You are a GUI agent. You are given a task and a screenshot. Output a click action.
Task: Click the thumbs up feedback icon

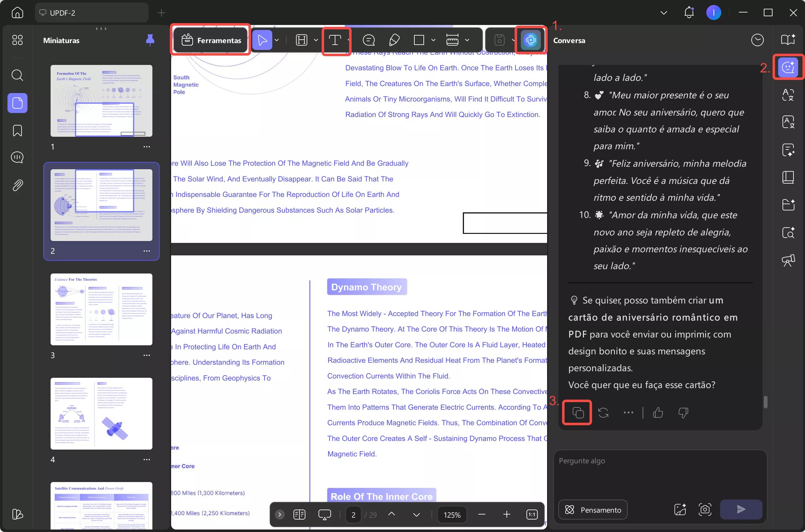tap(658, 412)
